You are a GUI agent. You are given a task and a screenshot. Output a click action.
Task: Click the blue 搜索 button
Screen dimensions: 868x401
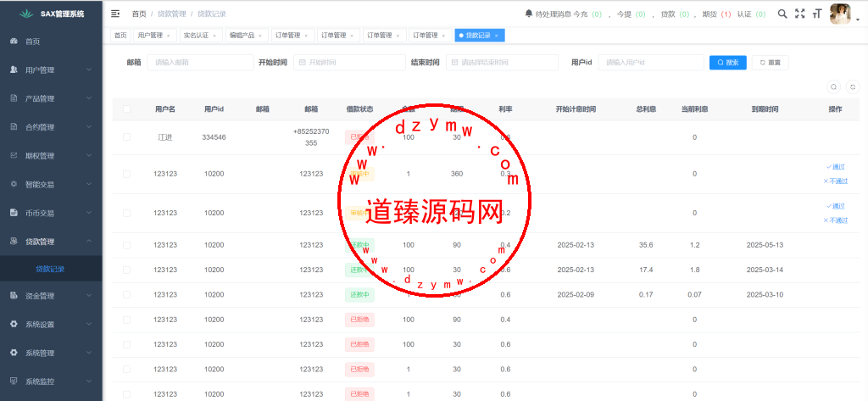(728, 63)
